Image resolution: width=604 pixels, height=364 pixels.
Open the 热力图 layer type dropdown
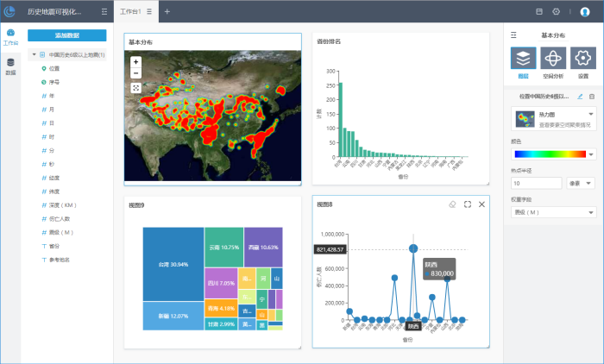(x=590, y=114)
